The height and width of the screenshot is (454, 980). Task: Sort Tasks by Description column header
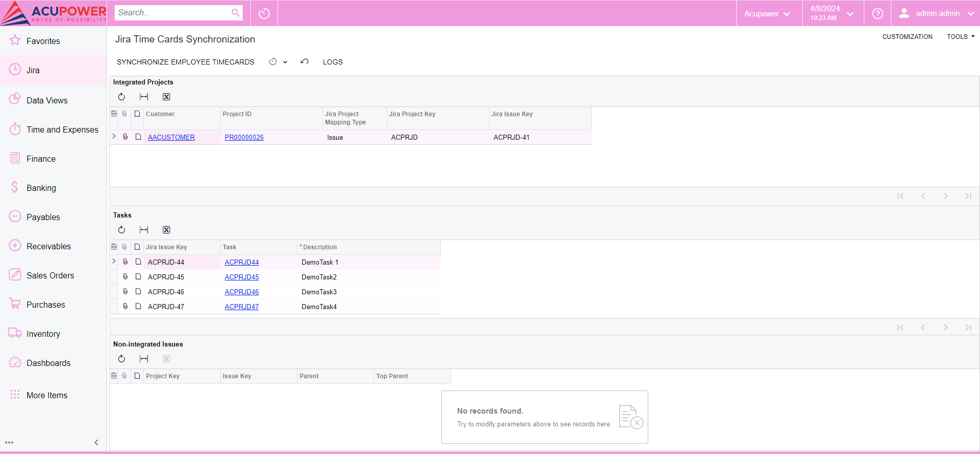click(x=369, y=247)
